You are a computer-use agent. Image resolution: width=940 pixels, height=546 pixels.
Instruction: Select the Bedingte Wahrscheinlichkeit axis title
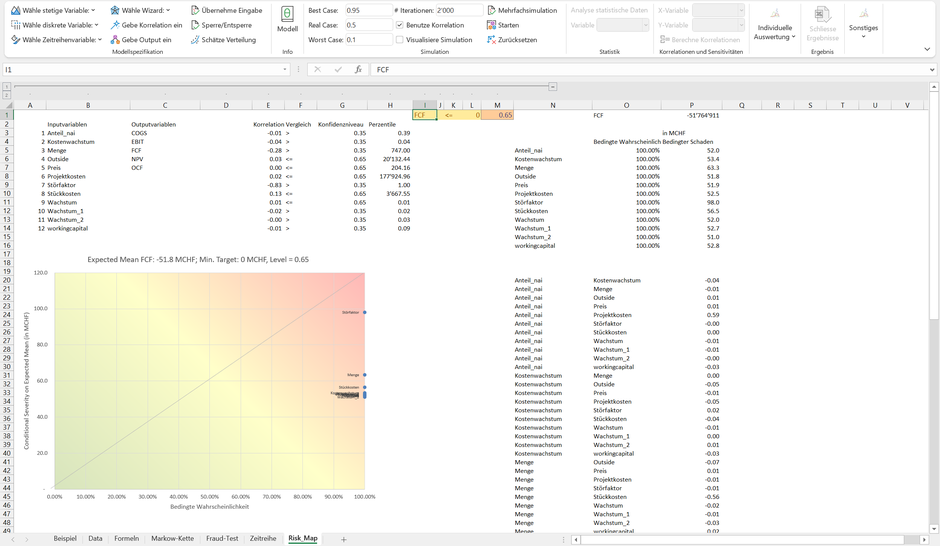click(209, 506)
